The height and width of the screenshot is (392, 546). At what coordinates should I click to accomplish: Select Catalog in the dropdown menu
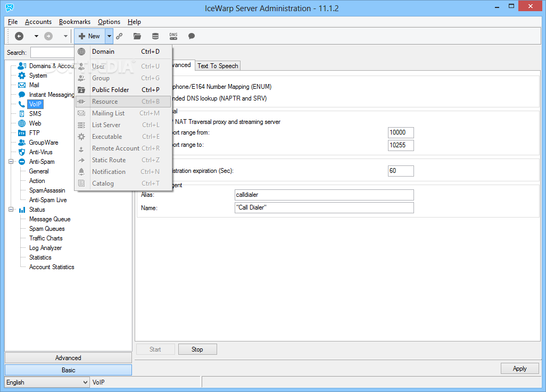(x=123, y=184)
